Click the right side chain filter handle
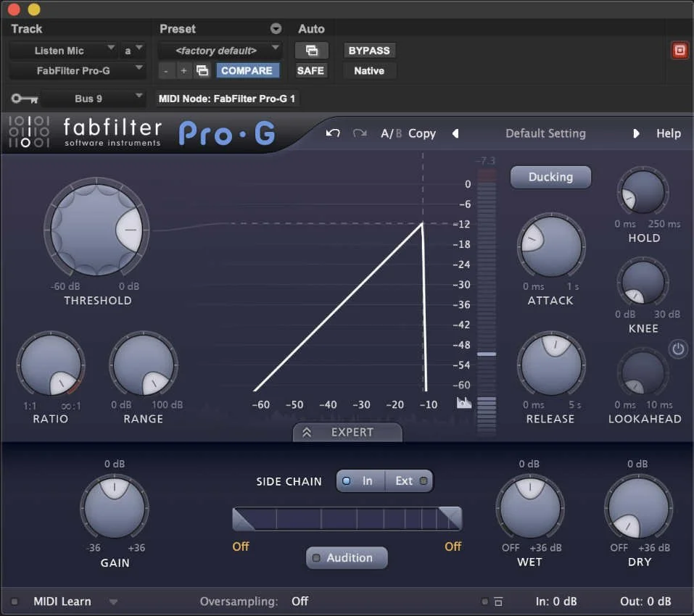The height and width of the screenshot is (616, 694). [x=450, y=518]
